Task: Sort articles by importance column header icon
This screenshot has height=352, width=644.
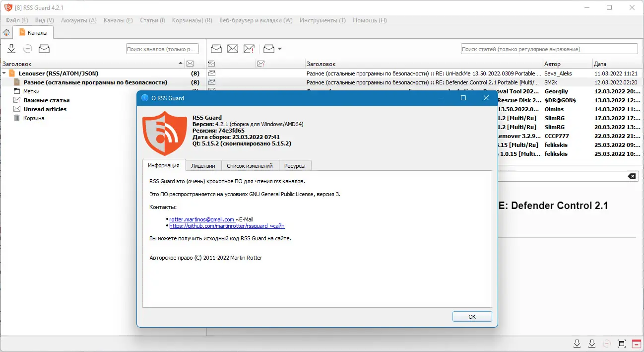Action: click(261, 64)
